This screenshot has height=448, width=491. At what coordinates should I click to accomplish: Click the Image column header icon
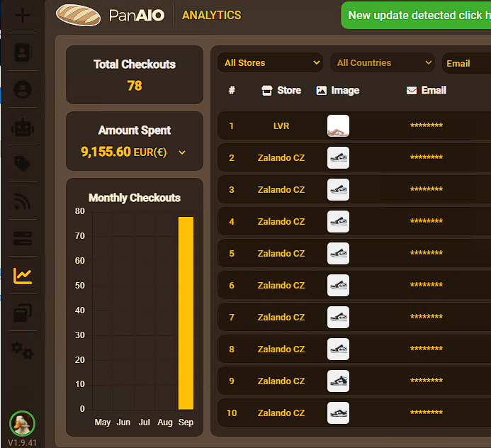pyautogui.click(x=321, y=91)
